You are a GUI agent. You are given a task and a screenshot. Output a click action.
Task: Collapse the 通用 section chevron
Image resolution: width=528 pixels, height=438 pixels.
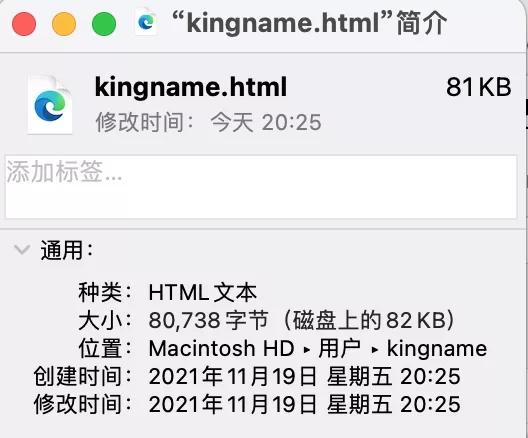click(x=22, y=250)
